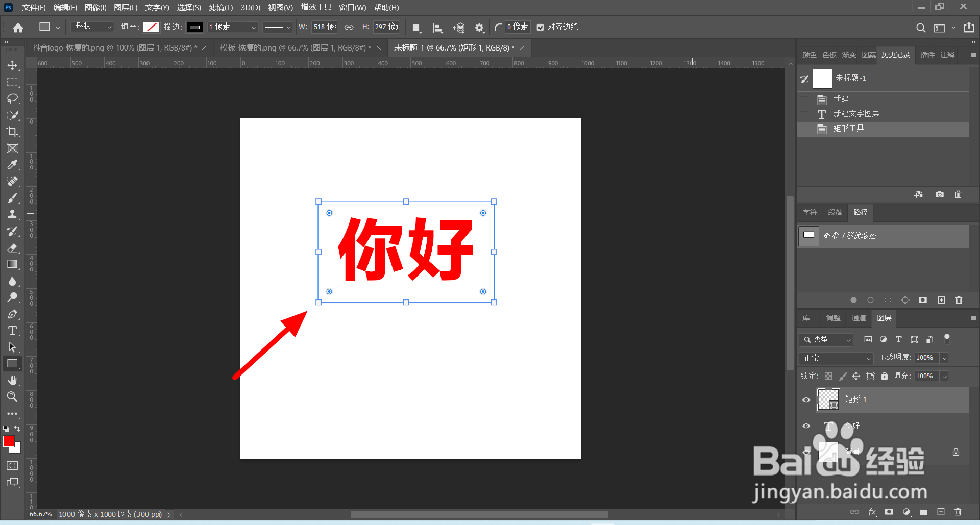The image size is (980, 525).
Task: Select the Rectangular Marquee tool
Action: 12,82
